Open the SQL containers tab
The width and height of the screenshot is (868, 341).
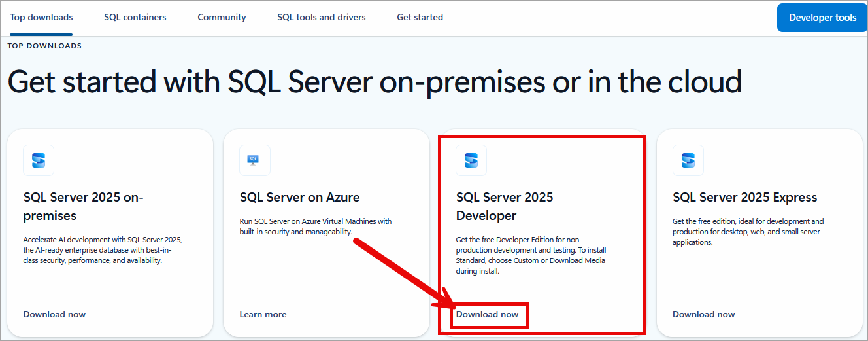coord(135,18)
